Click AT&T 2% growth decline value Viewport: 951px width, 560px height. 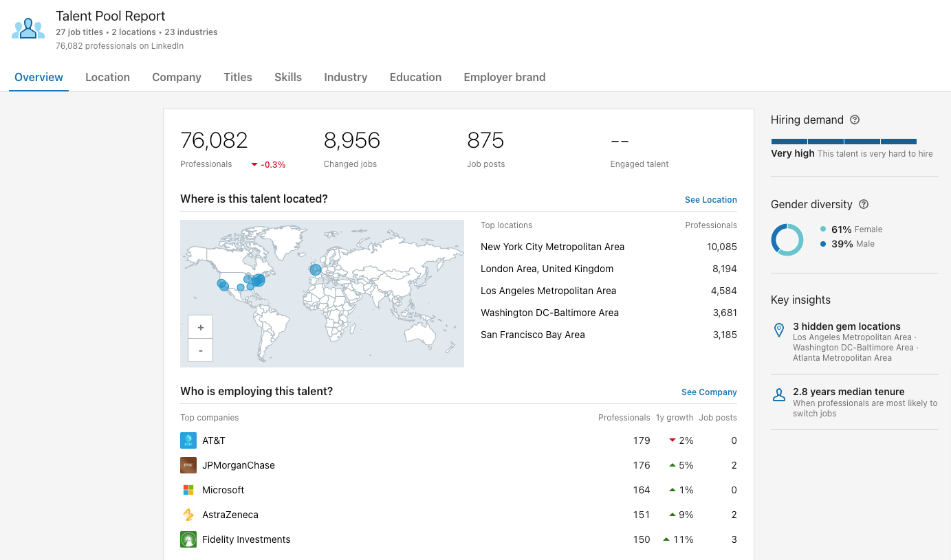coord(681,440)
